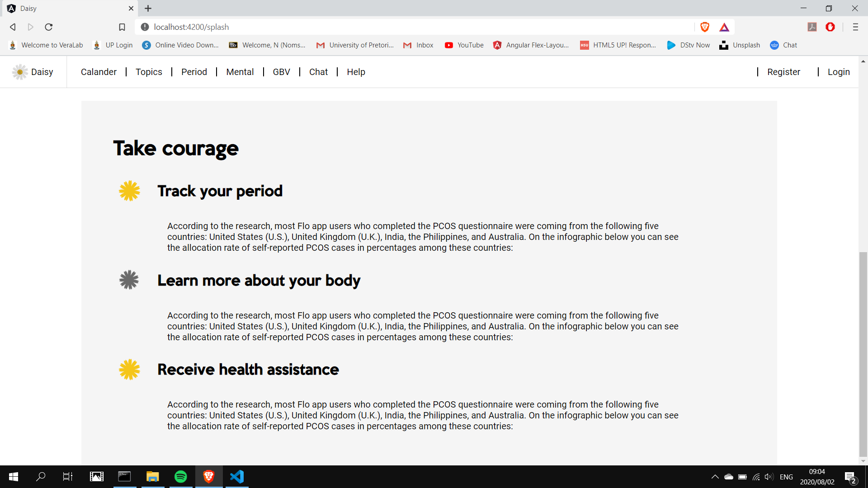Click the Brave Shields lion icon
Viewport: 868px width, 488px height.
coord(704,27)
